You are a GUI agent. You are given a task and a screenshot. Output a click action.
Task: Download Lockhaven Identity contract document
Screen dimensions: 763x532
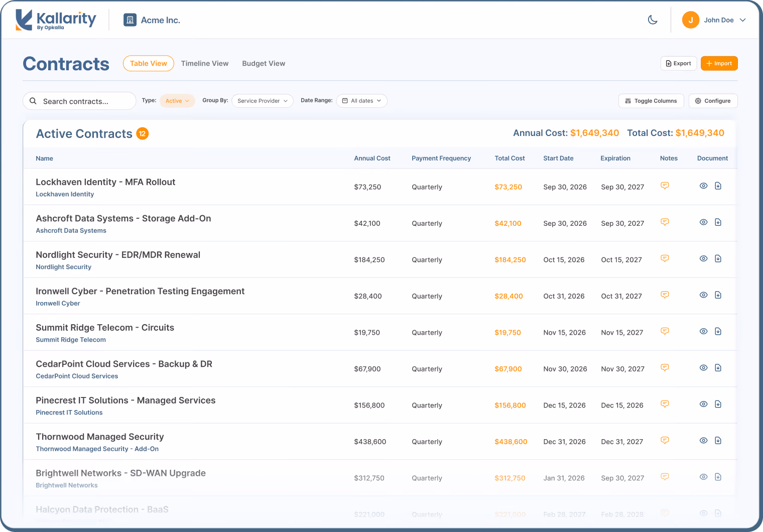click(718, 186)
